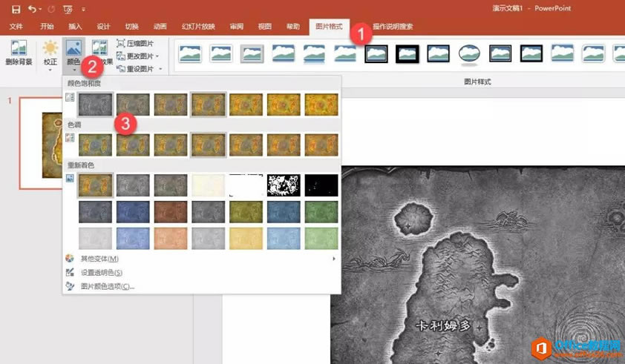Click the 更改图片 change picture button
Viewport: 625px width, 364px height.
(x=137, y=56)
